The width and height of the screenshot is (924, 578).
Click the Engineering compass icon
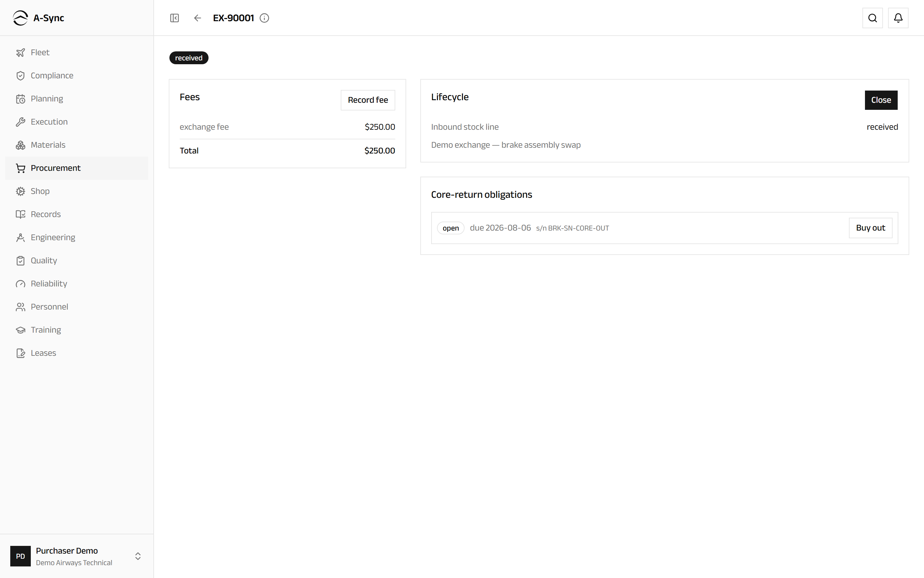[x=21, y=237]
